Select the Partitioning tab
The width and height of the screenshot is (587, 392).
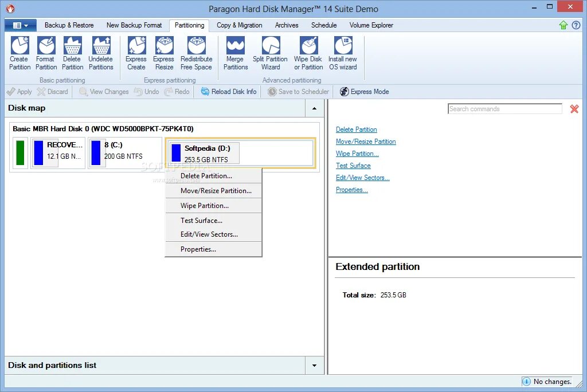pos(189,25)
